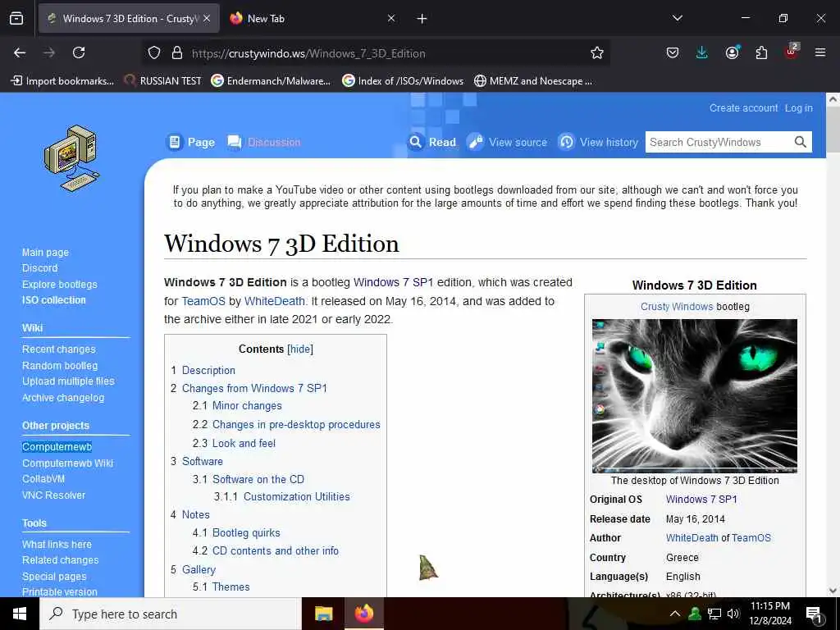
Task: Open the volume tray icon
Action: click(x=733, y=614)
